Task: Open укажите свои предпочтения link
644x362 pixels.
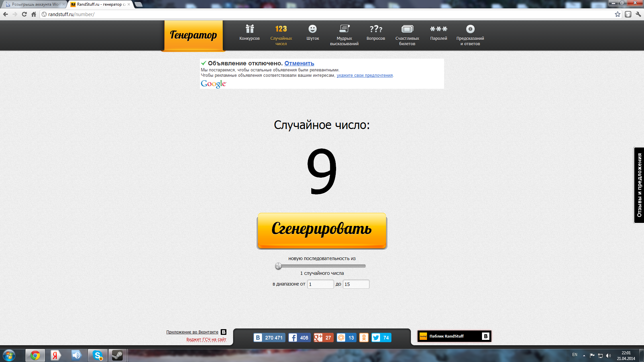Action: 365,75
